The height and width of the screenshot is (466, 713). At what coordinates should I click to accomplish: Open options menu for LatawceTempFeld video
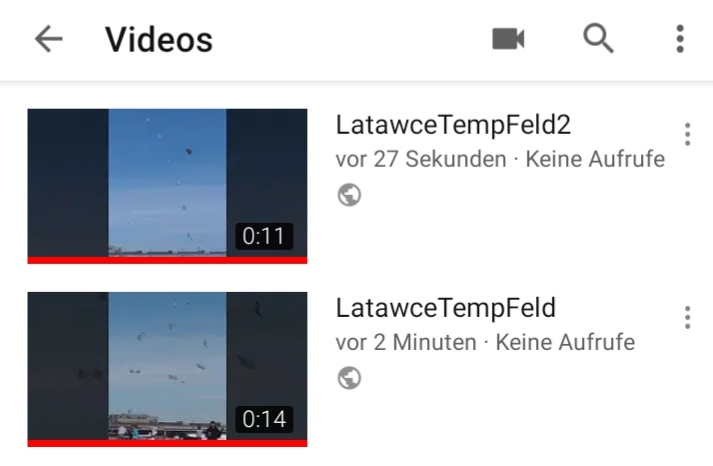pos(688,317)
